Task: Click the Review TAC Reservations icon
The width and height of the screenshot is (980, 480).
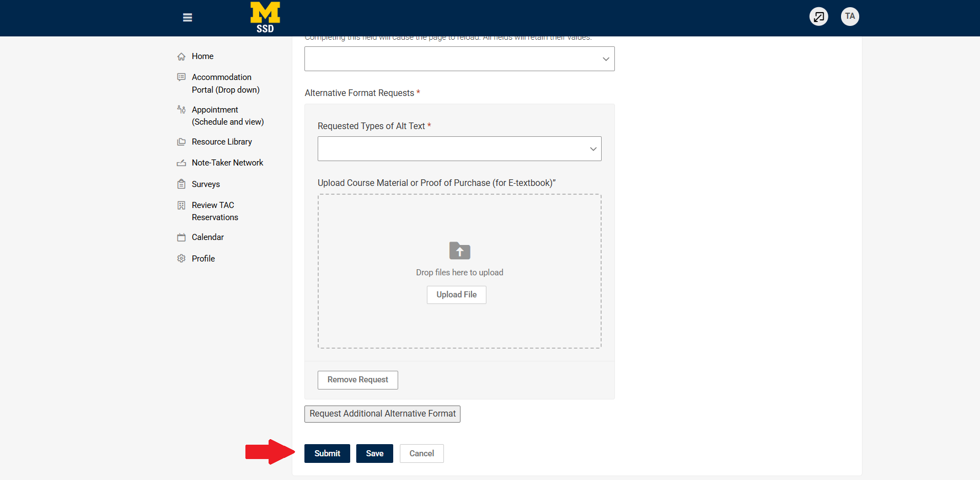Action: (x=181, y=205)
